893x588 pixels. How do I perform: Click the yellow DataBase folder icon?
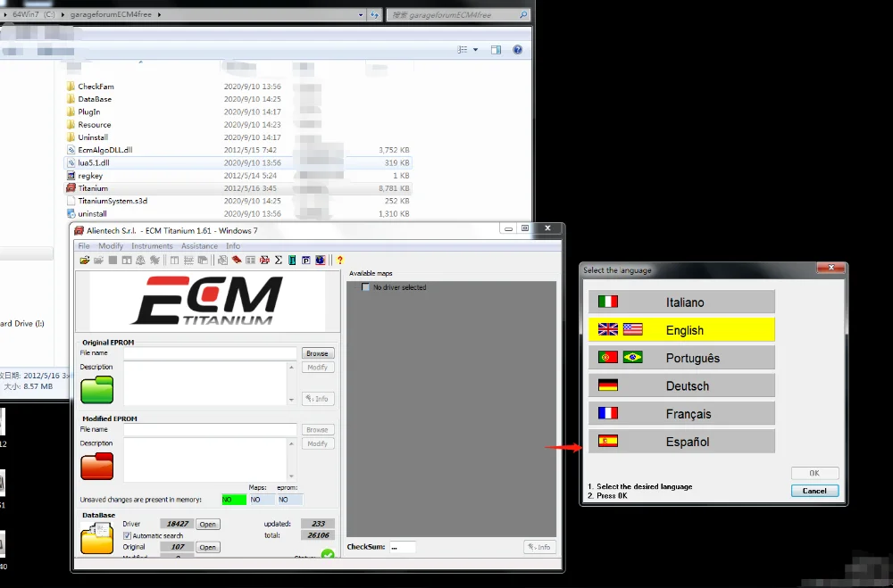pos(96,538)
